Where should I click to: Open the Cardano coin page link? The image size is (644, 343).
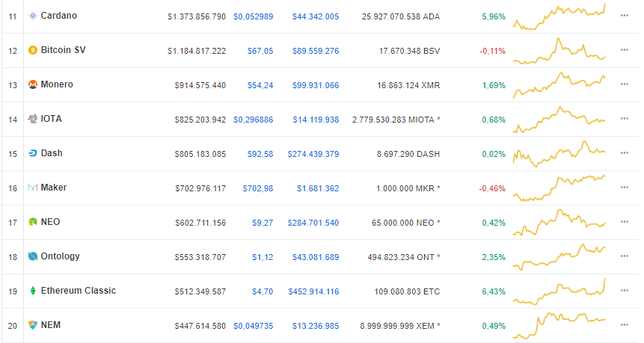[59, 16]
